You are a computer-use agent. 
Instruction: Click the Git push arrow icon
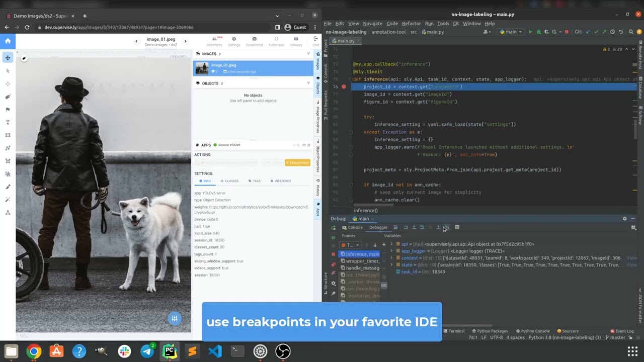pos(604,32)
